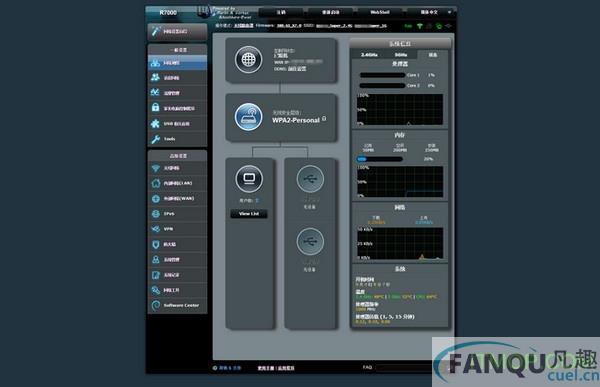Viewport: 600px width, 387px height.
Task: Open the WAN settings globe item
Action: 177,199
